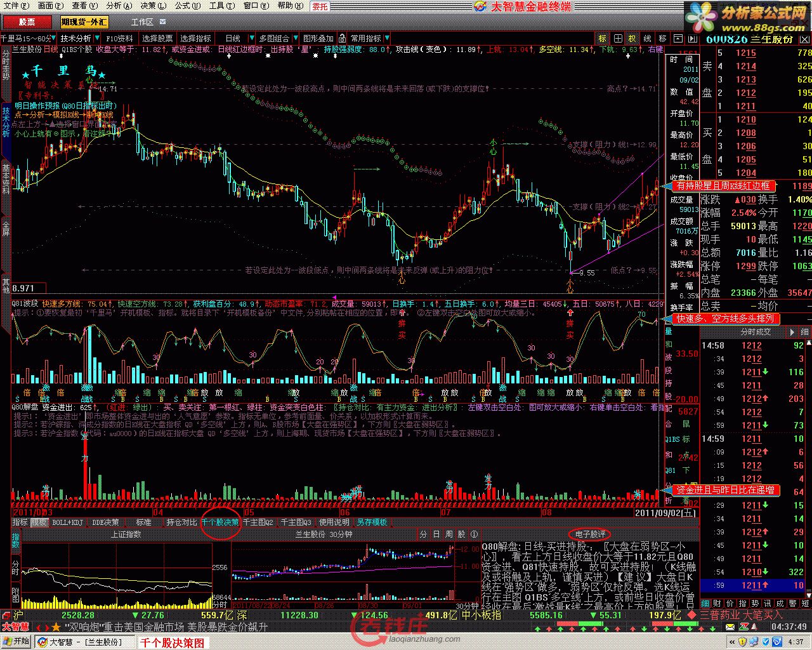Open F10资料 info page
Screen dimensions: 812x650
pyautogui.click(x=120, y=39)
